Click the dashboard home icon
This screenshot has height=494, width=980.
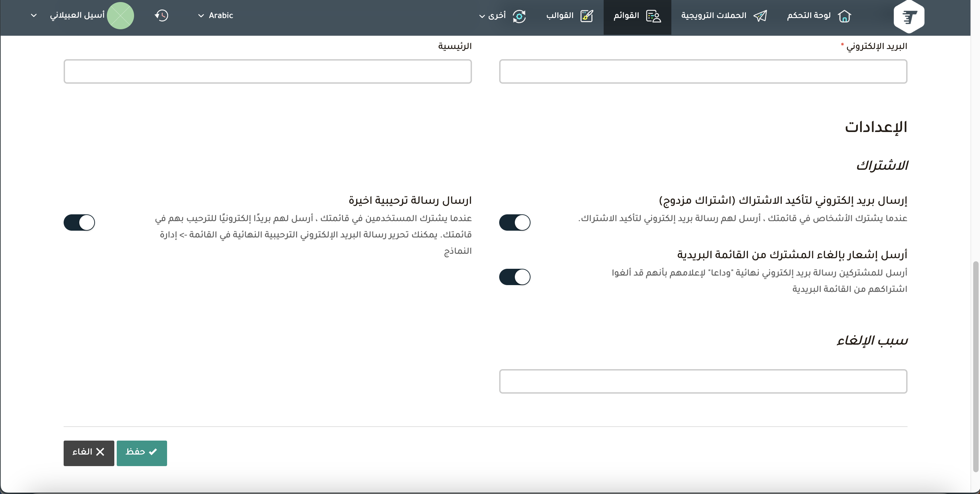pos(844,16)
